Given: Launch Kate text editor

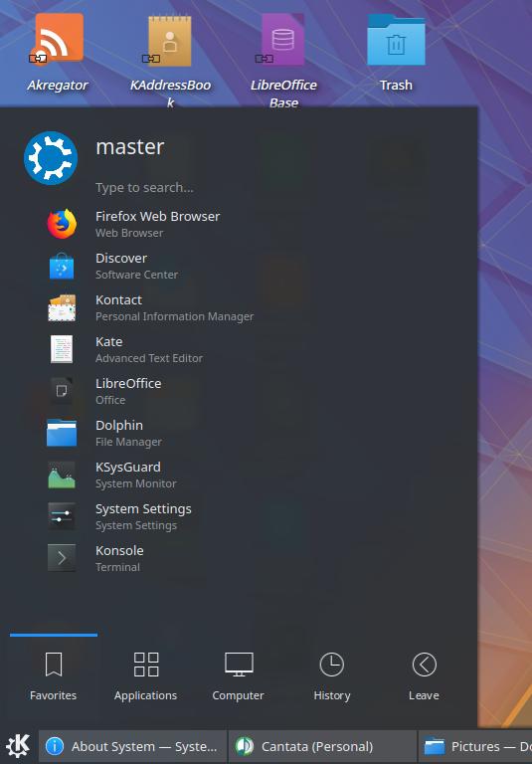Looking at the screenshot, I should coord(239,349).
